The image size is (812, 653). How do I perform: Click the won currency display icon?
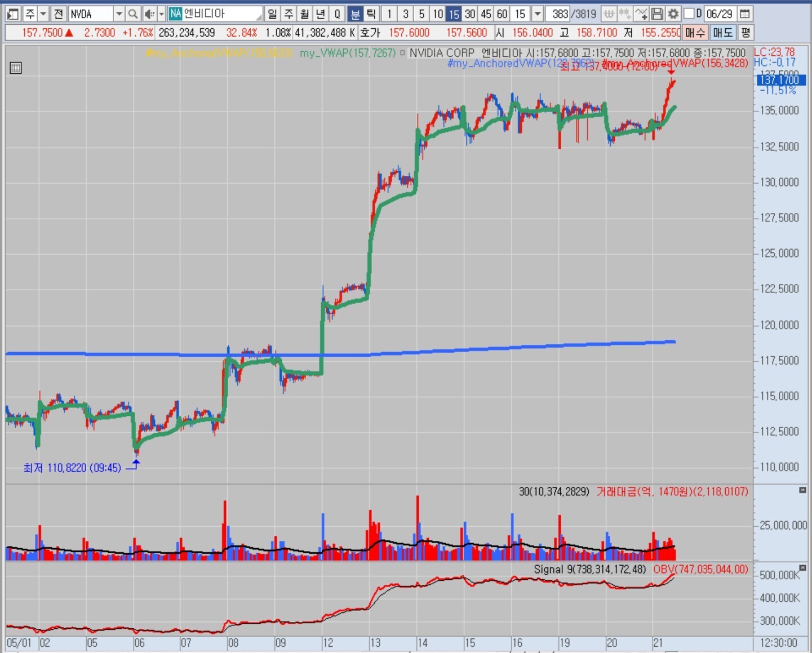[609, 14]
